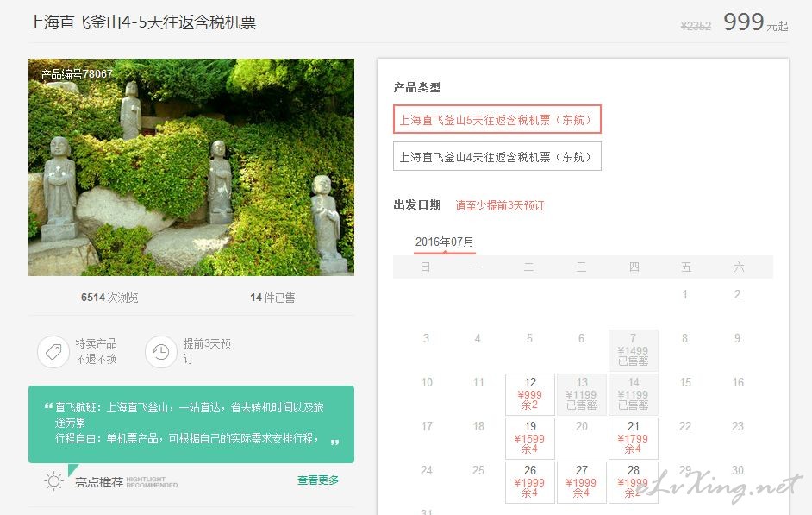This screenshot has width=812, height=515.
Task: Choose departure date 27 at ¥1999
Action: tap(582, 482)
